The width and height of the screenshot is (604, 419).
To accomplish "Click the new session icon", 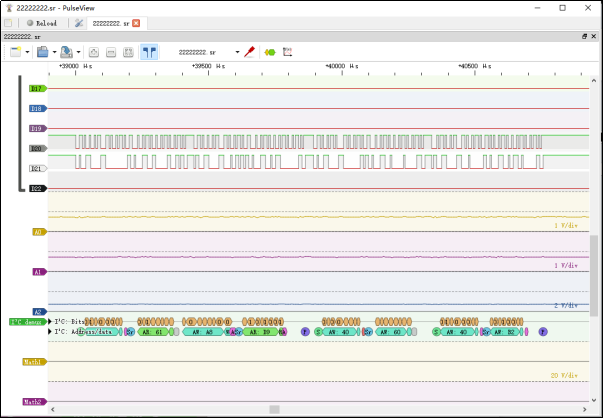I will [15, 52].
